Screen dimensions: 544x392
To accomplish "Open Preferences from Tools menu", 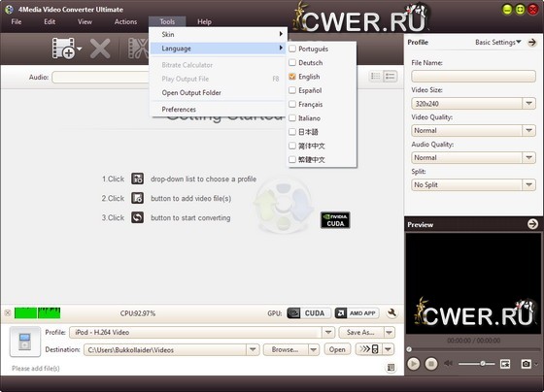I will tap(218, 110).
